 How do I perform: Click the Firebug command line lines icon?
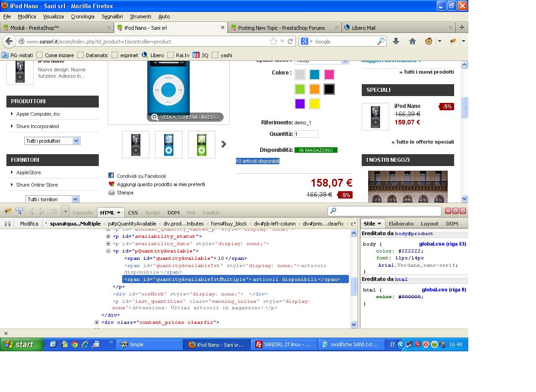pyautogui.click(x=54, y=211)
